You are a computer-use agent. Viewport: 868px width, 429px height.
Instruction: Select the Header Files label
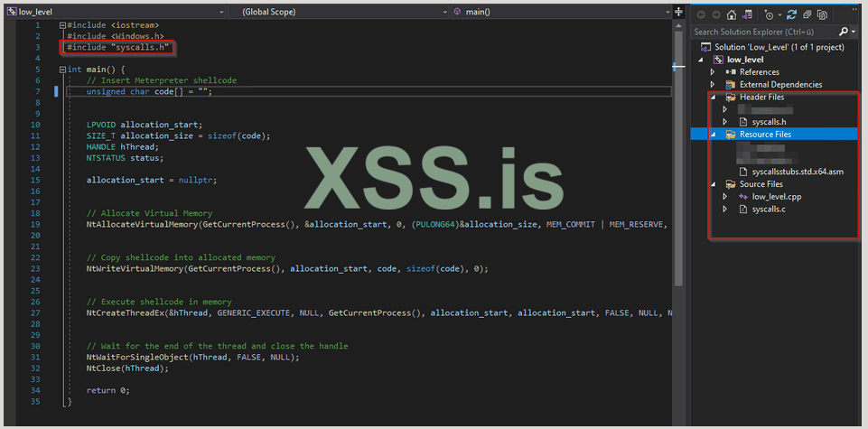tap(762, 97)
